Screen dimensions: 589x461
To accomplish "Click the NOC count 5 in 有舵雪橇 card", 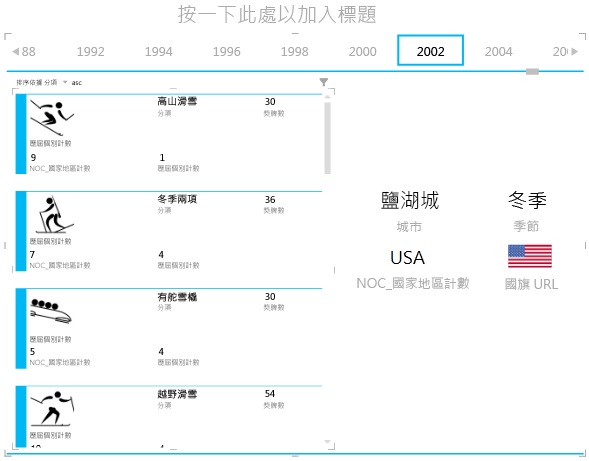I will pos(32,352).
